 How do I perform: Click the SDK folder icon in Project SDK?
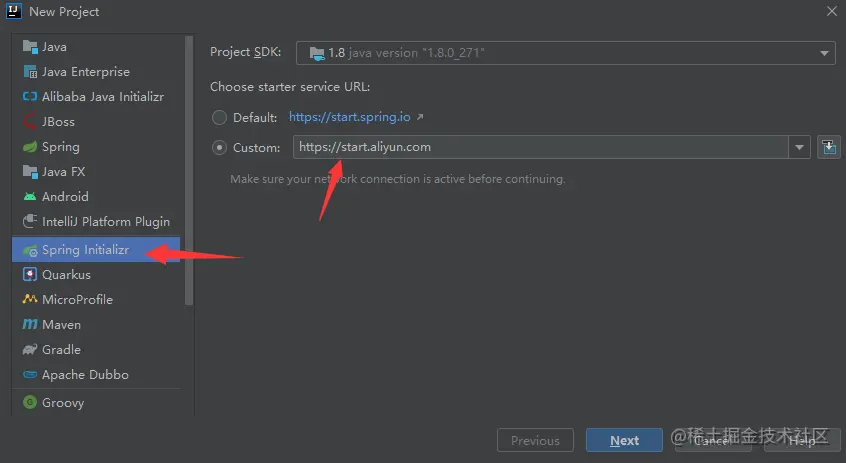point(317,53)
